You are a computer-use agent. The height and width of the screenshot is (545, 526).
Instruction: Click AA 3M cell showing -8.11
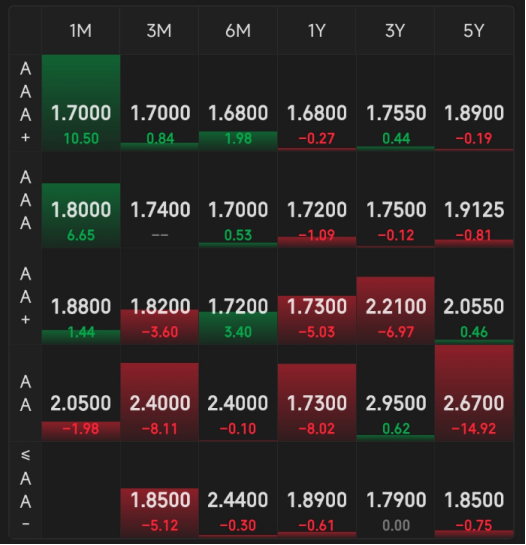point(160,393)
